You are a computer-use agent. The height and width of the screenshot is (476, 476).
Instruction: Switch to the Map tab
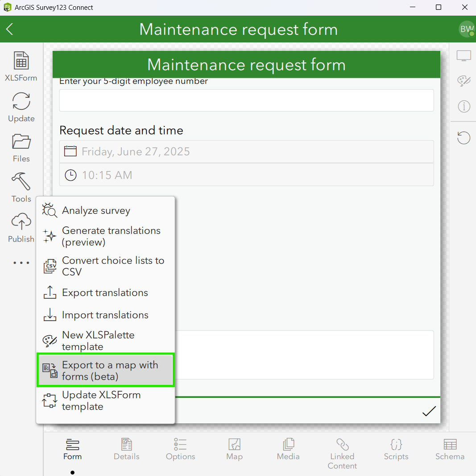tap(234, 449)
